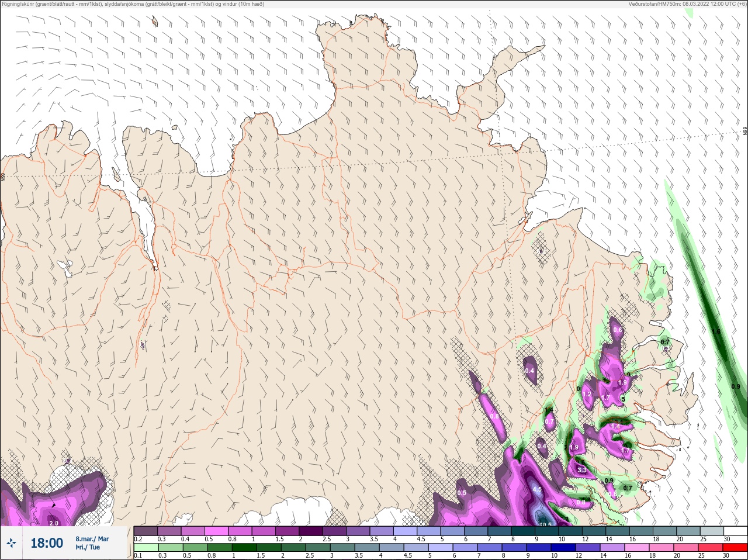
Task: Select the dark purple upper legend swatch at 2
Action: click(x=311, y=531)
